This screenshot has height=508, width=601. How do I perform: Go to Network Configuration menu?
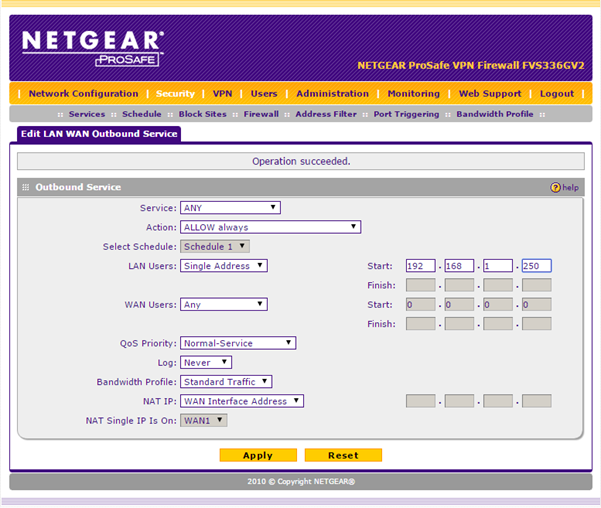click(84, 94)
